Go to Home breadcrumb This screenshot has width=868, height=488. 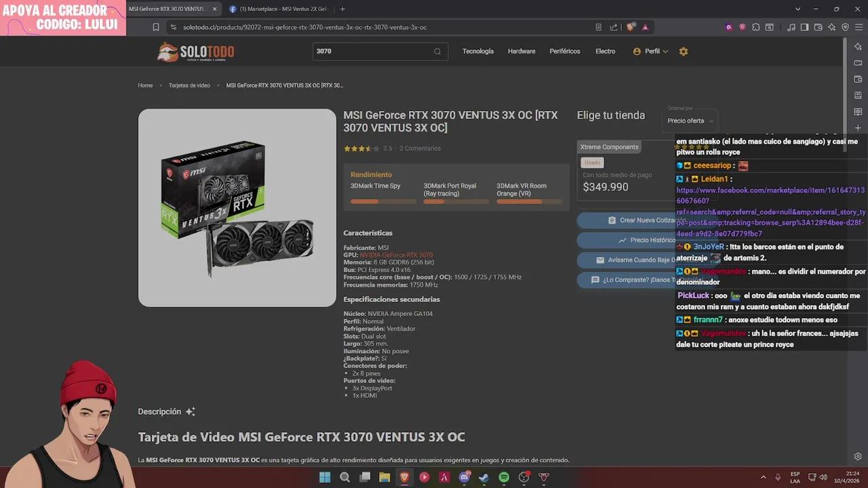[x=145, y=85]
